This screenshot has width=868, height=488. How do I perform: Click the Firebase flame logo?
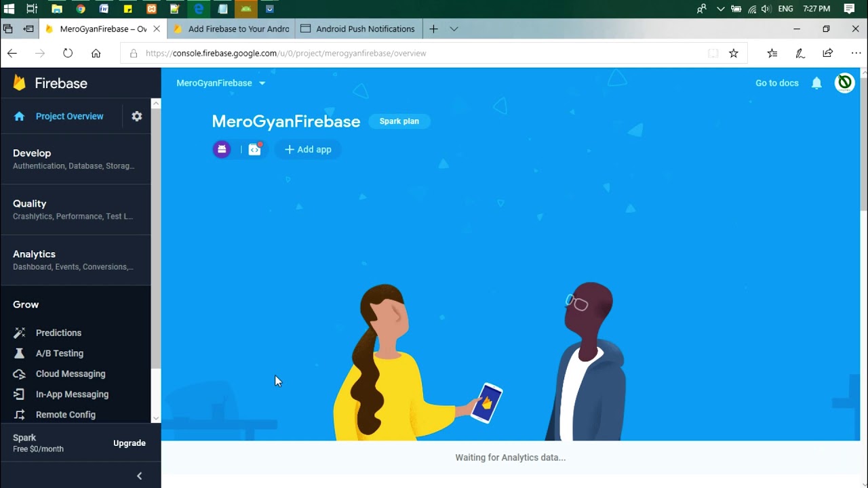(x=20, y=83)
